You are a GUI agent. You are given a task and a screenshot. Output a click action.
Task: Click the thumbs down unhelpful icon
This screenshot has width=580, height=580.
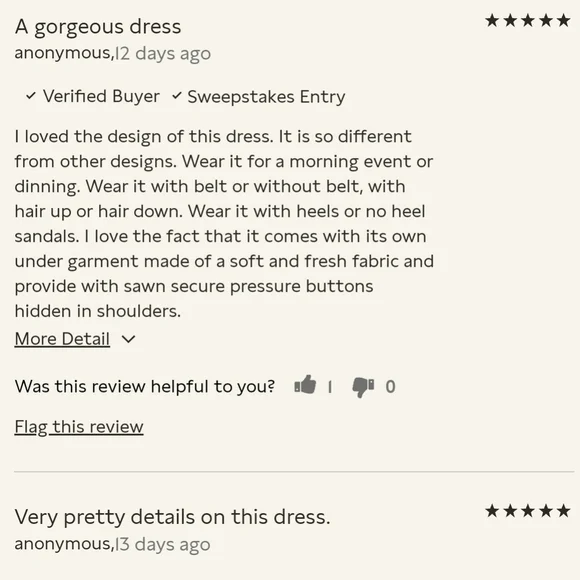click(363, 387)
